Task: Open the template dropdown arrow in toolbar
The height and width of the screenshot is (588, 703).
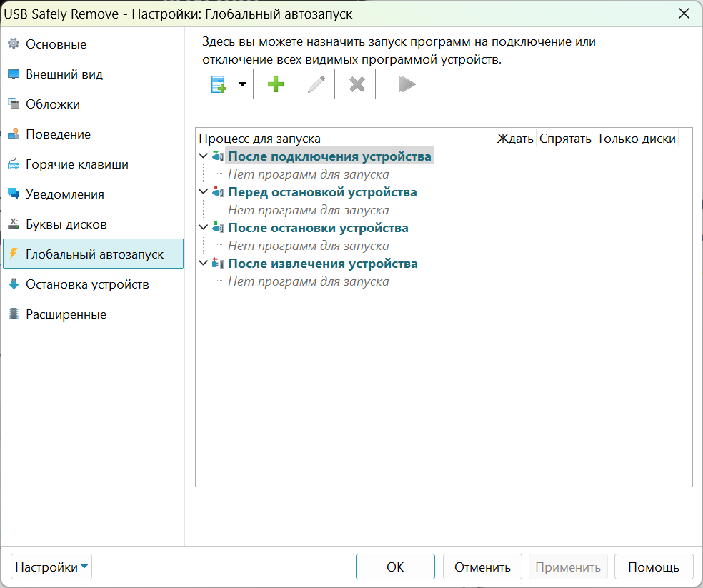Action: click(242, 84)
